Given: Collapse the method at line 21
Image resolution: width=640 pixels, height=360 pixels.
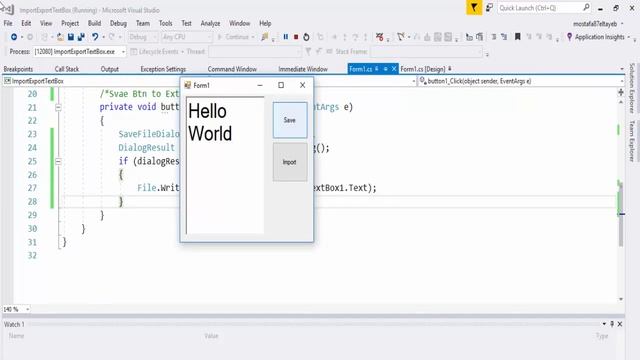Looking at the screenshot, I should point(58,107).
